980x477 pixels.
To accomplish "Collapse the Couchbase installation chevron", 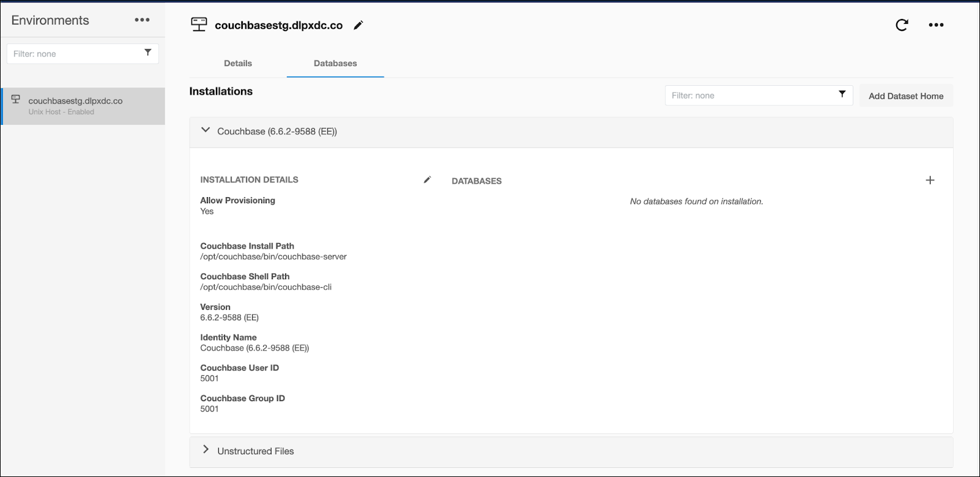I will 206,130.
